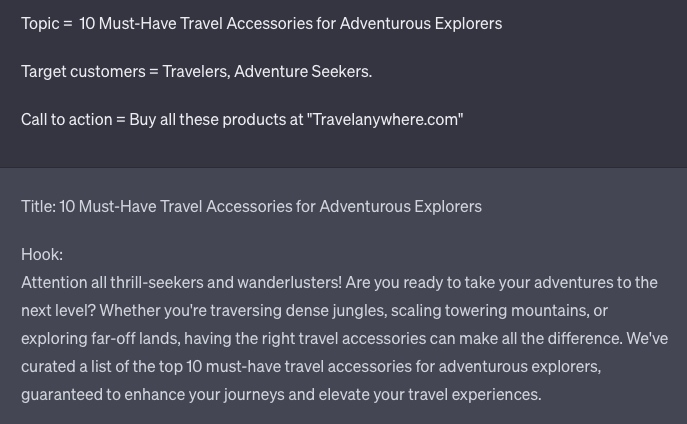Click the "Topic =" line in the prompt
687x424 pixels.
coord(262,23)
